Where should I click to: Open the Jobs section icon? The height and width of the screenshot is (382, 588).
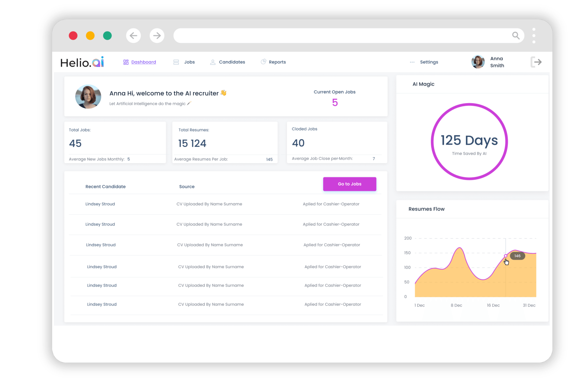pos(176,62)
